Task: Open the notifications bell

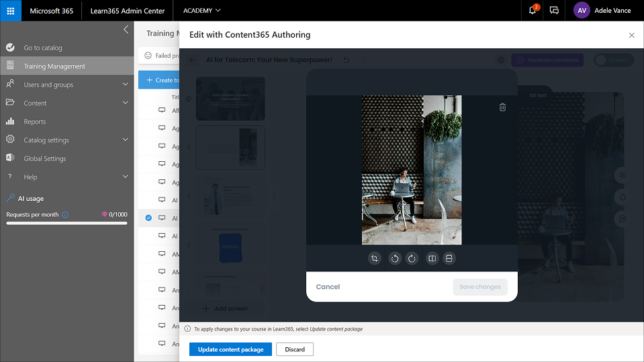Action: click(x=533, y=11)
